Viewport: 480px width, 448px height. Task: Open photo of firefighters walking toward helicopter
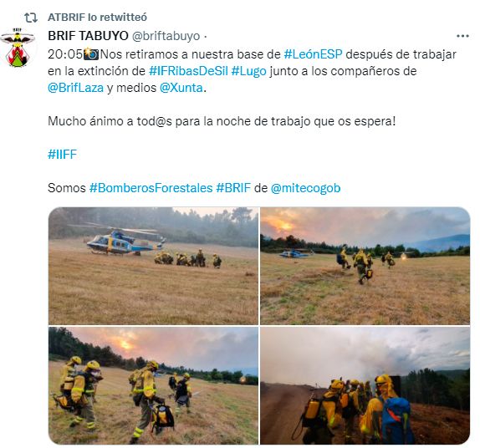[x=365, y=266]
